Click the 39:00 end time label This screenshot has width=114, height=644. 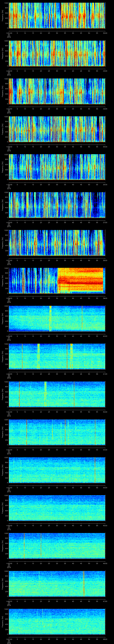pos(105,298)
